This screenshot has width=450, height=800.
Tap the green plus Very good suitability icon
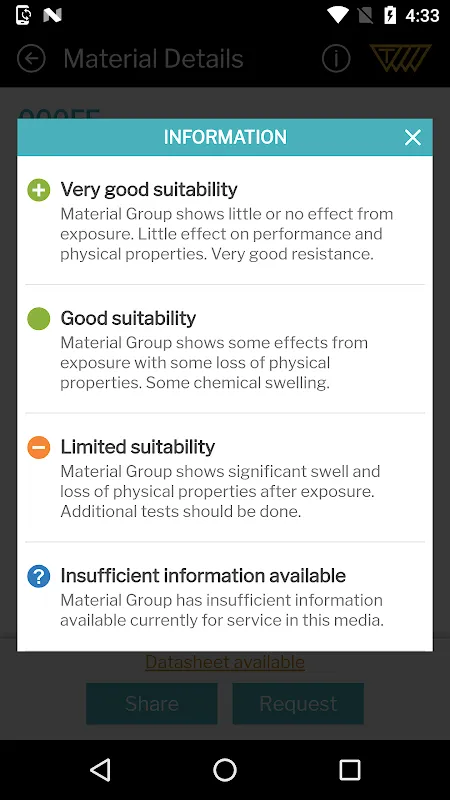click(x=39, y=190)
